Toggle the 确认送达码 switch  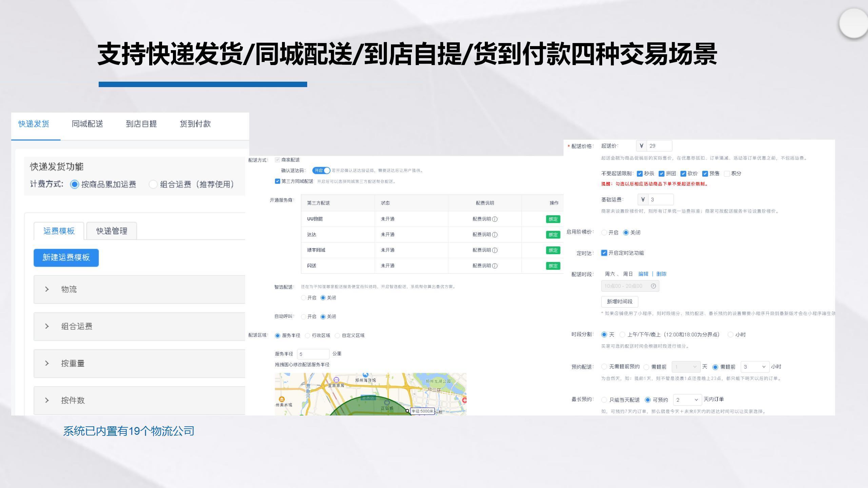click(321, 170)
